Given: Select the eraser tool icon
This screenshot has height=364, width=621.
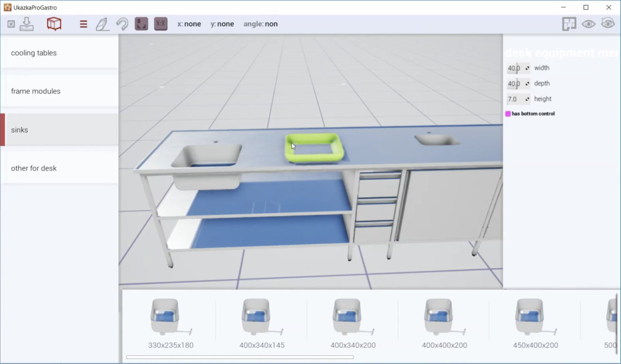Looking at the screenshot, I should (103, 24).
